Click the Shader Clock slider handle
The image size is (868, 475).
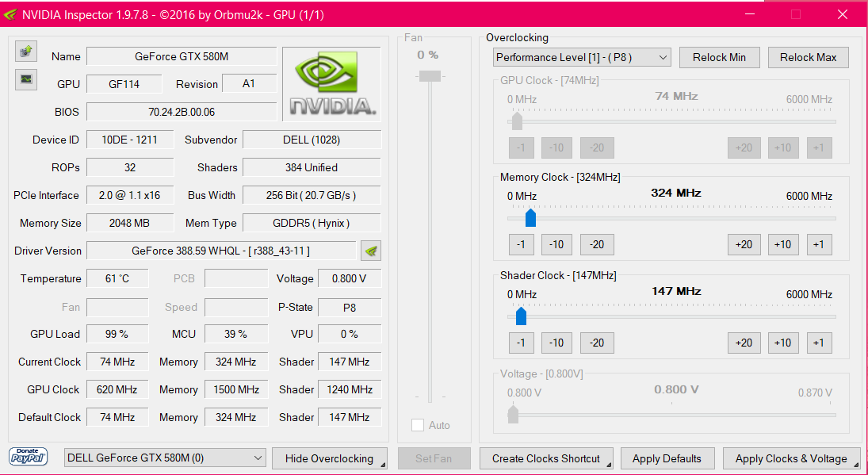(521, 316)
